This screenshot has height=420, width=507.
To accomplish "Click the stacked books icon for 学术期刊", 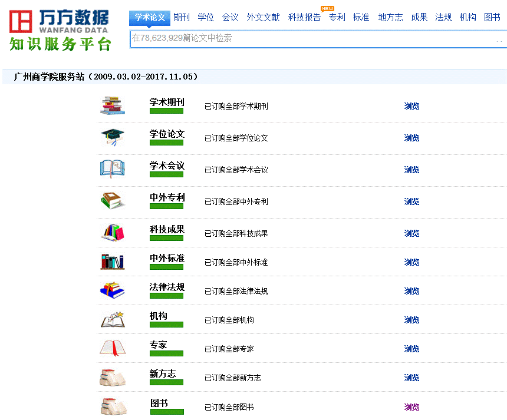I will tap(113, 105).
